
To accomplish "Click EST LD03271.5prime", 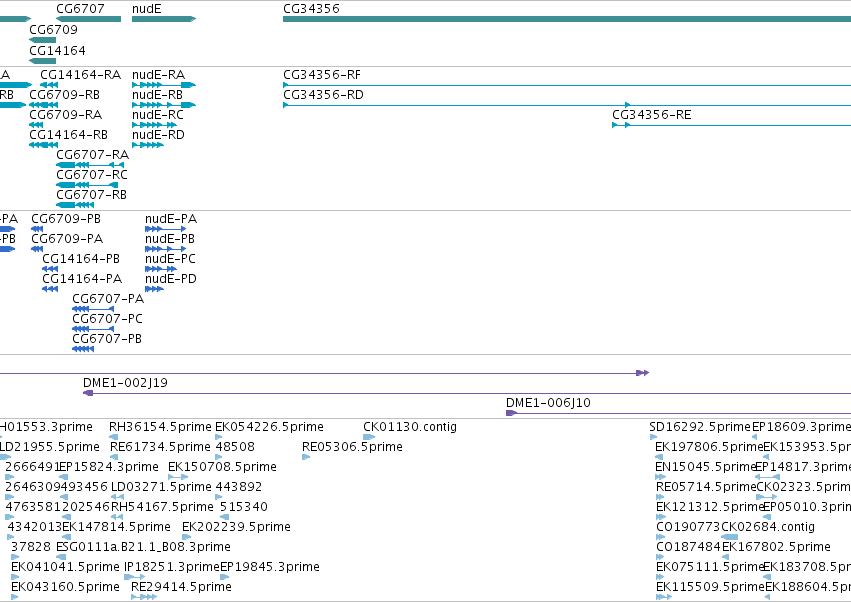I will pyautogui.click(x=117, y=497).
